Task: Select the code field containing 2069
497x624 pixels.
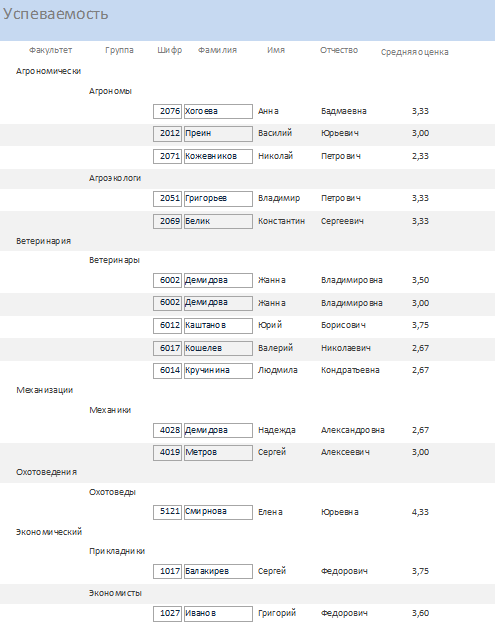Action: pyautogui.click(x=167, y=221)
